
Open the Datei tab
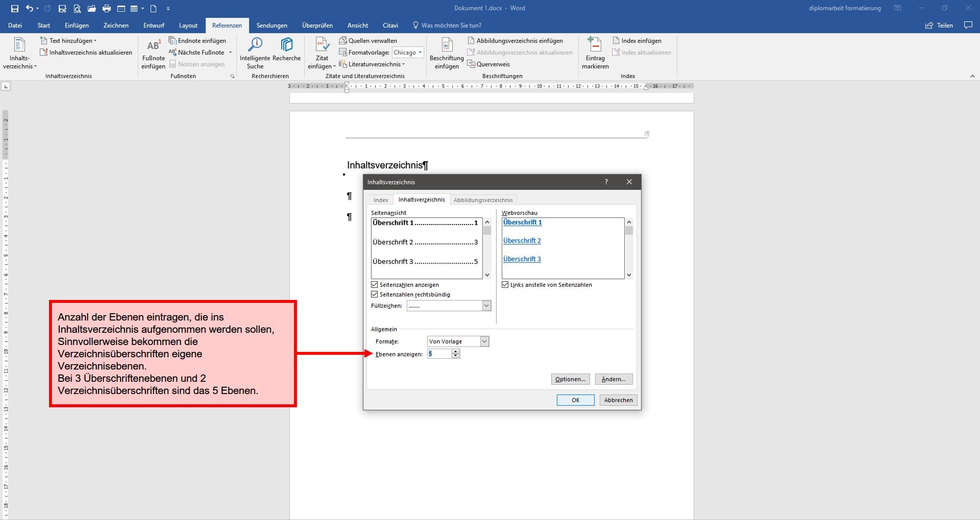click(15, 25)
